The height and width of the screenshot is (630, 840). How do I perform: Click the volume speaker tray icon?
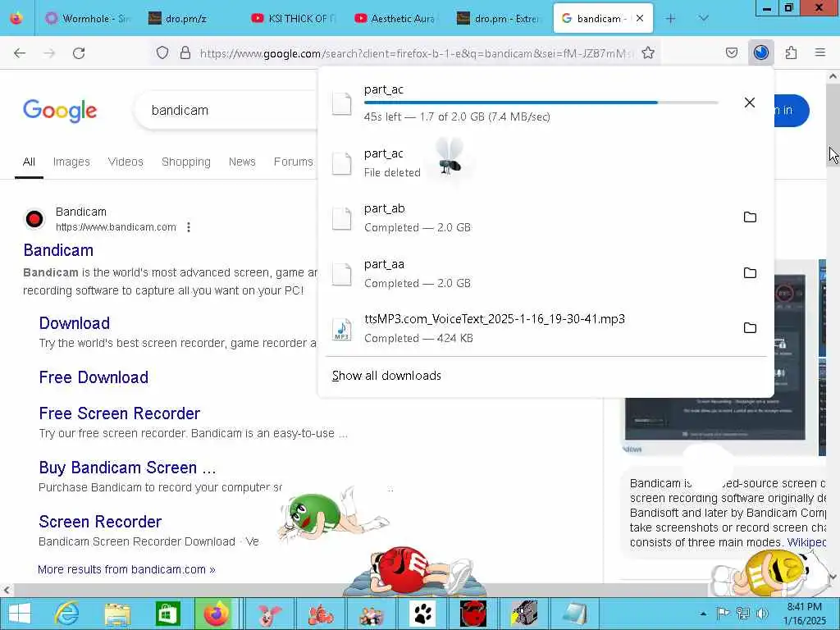pos(762,614)
